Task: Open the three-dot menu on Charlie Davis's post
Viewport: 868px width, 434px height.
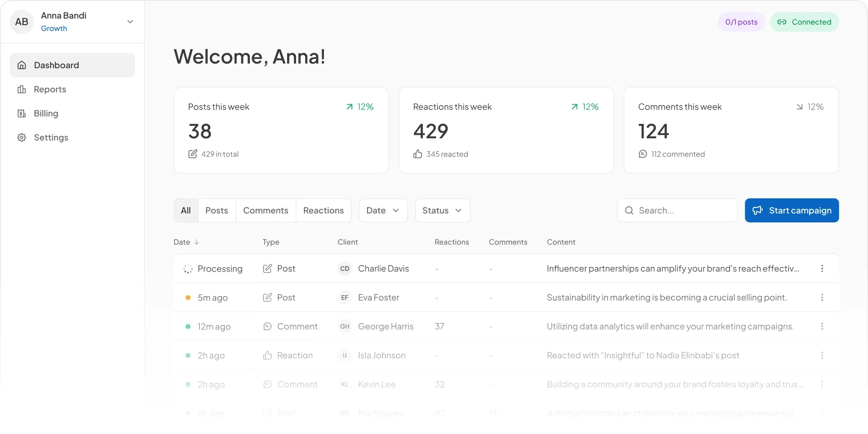Action: [x=822, y=268]
